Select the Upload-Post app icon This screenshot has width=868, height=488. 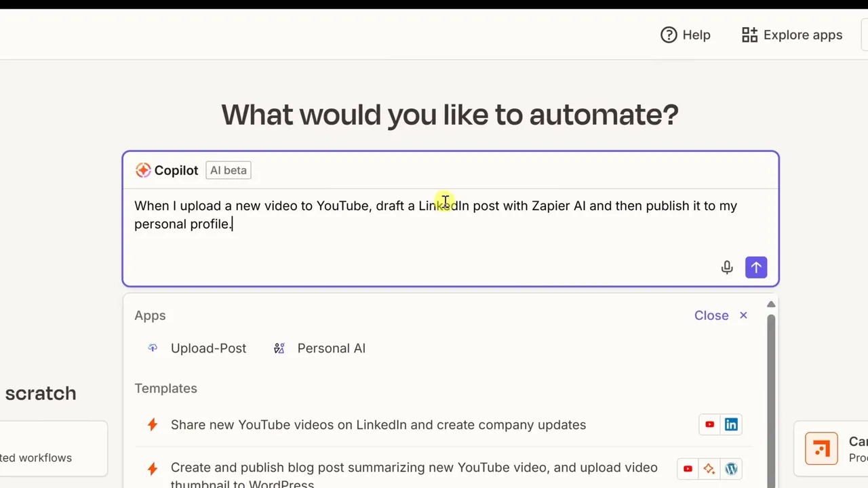tap(153, 348)
